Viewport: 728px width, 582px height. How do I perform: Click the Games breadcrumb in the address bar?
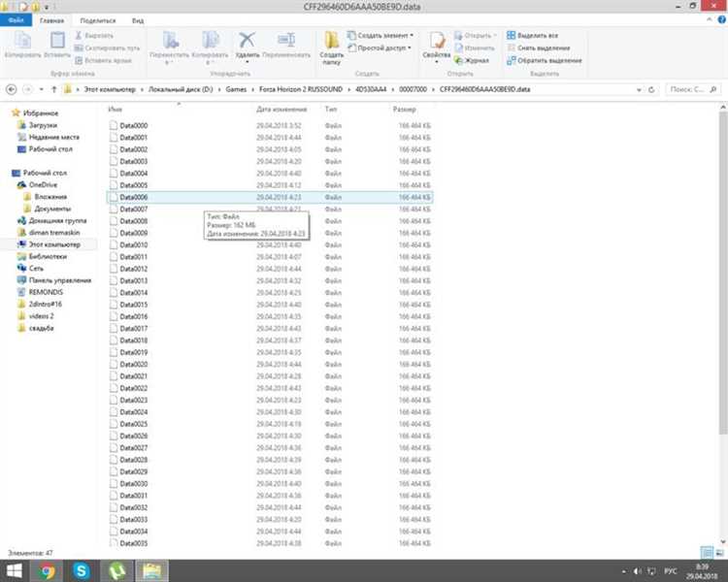(236, 89)
